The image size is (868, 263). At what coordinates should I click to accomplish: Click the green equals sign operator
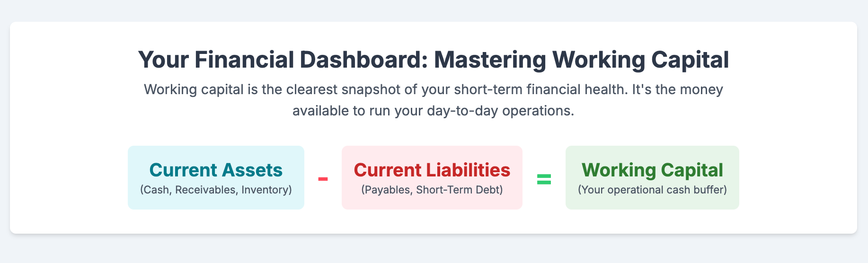tap(544, 179)
